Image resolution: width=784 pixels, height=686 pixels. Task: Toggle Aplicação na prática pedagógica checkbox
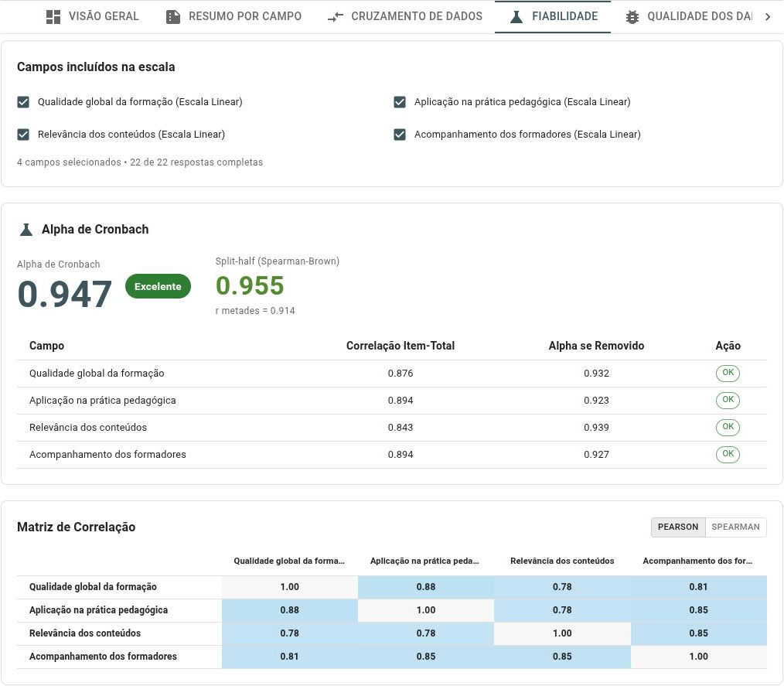point(400,102)
